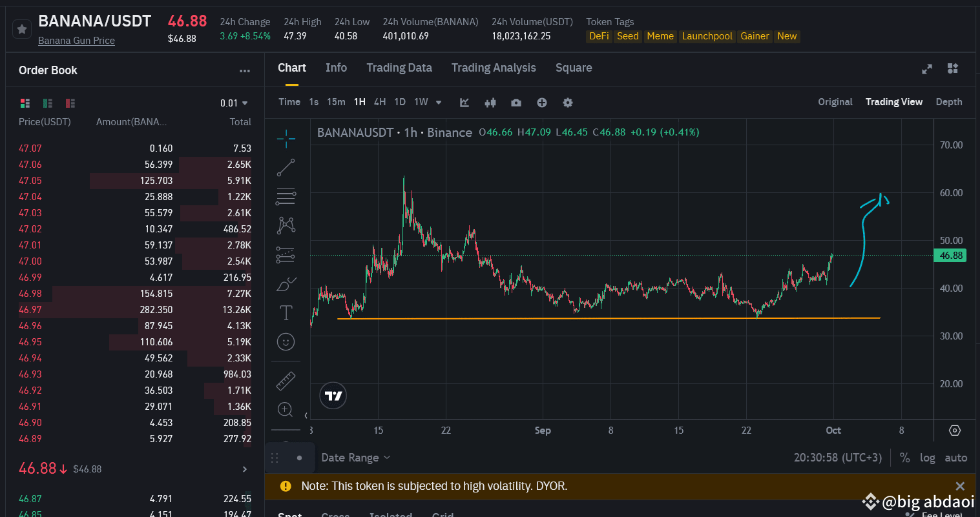Viewport: 980px width, 517px height.
Task: Select the ruler measure tool
Action: [286, 380]
